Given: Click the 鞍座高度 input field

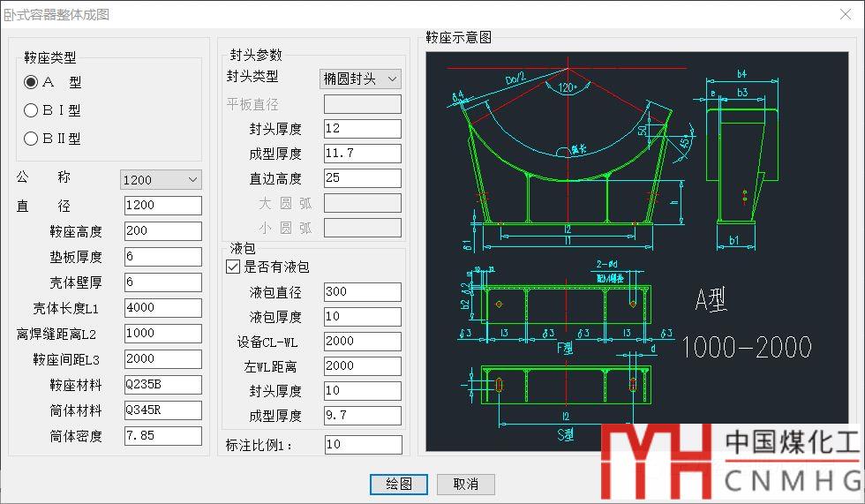Looking at the screenshot, I should [162, 231].
